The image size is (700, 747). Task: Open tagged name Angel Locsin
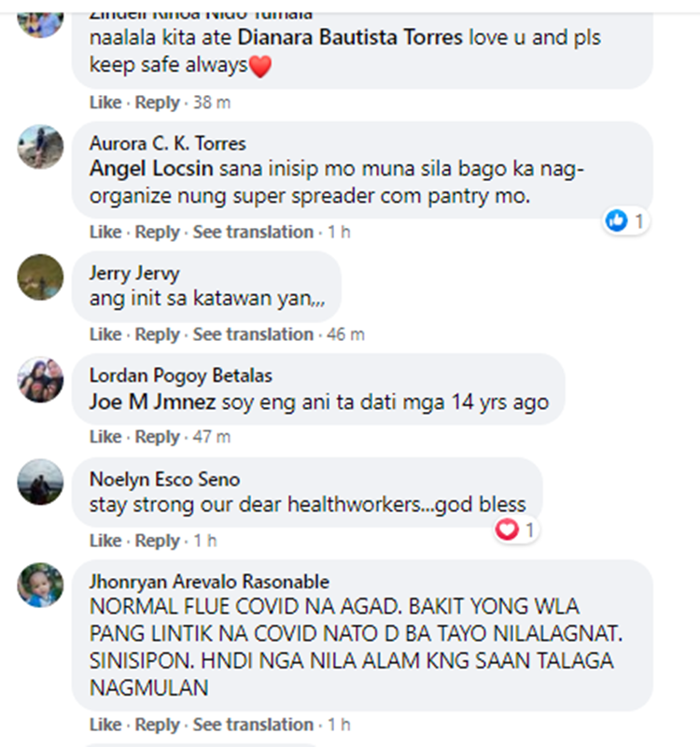151,169
